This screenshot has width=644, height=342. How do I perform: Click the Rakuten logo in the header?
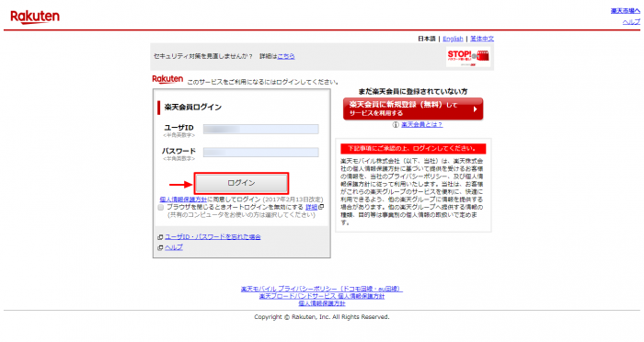(x=35, y=17)
